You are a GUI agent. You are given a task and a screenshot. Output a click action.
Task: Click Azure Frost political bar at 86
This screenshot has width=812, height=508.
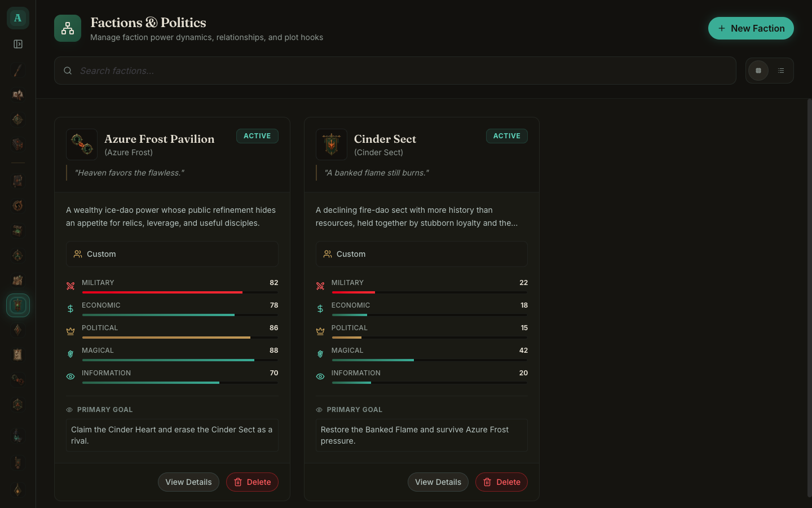click(180, 338)
